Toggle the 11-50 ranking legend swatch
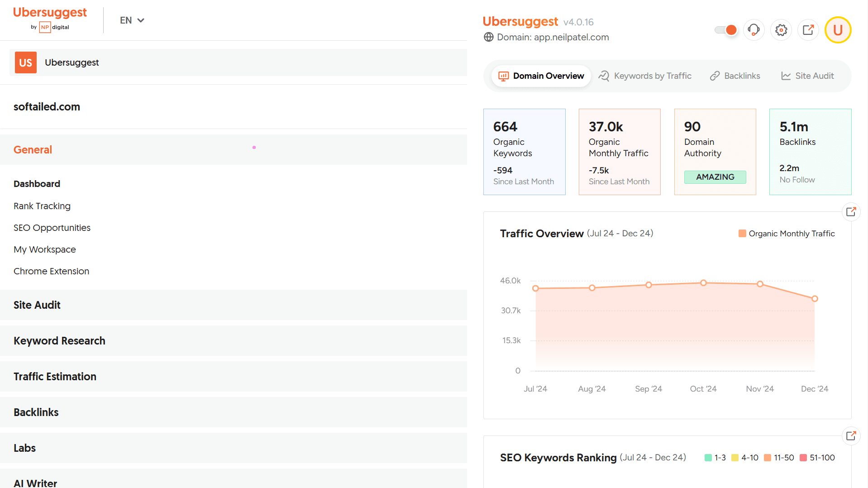The height and width of the screenshot is (488, 868). [768, 458]
